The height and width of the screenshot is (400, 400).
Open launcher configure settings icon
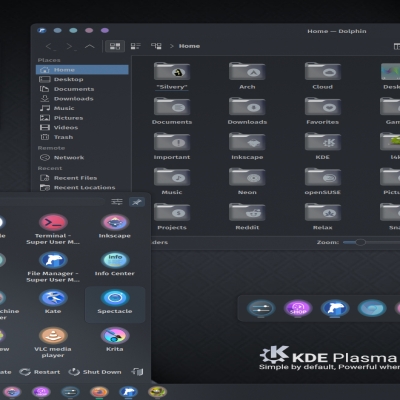pos(117,202)
